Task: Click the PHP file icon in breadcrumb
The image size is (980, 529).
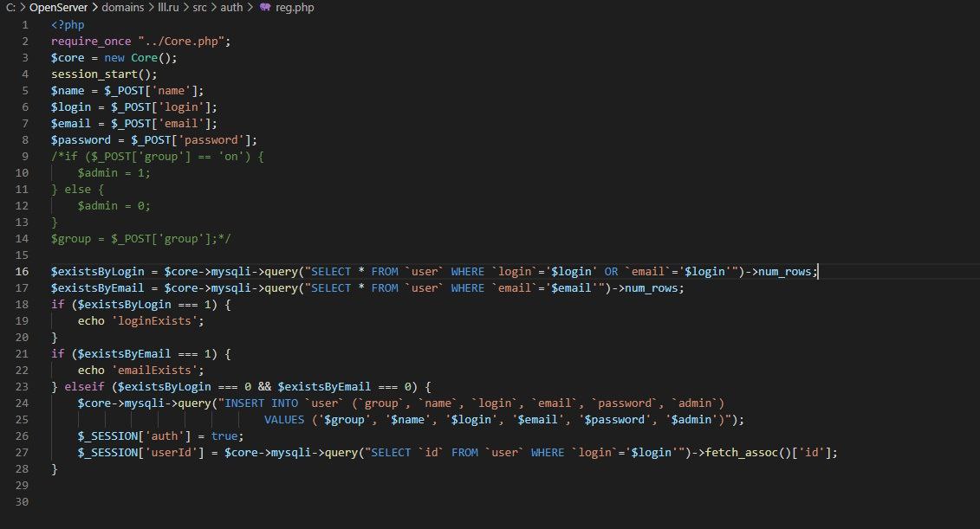Action: [x=266, y=8]
